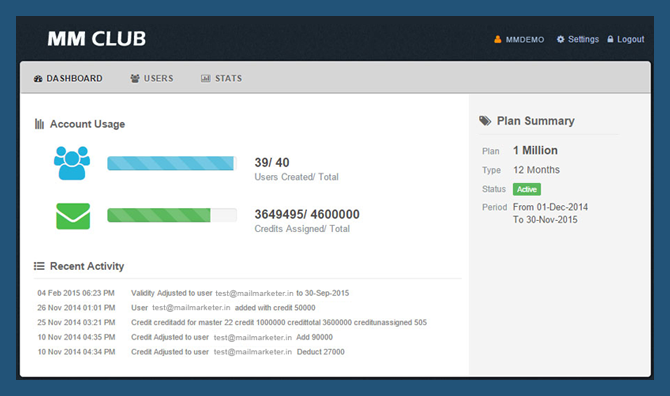Click the 25 Nov 2014 03:21 PM timestamp
The image size is (670, 396).
click(x=76, y=323)
